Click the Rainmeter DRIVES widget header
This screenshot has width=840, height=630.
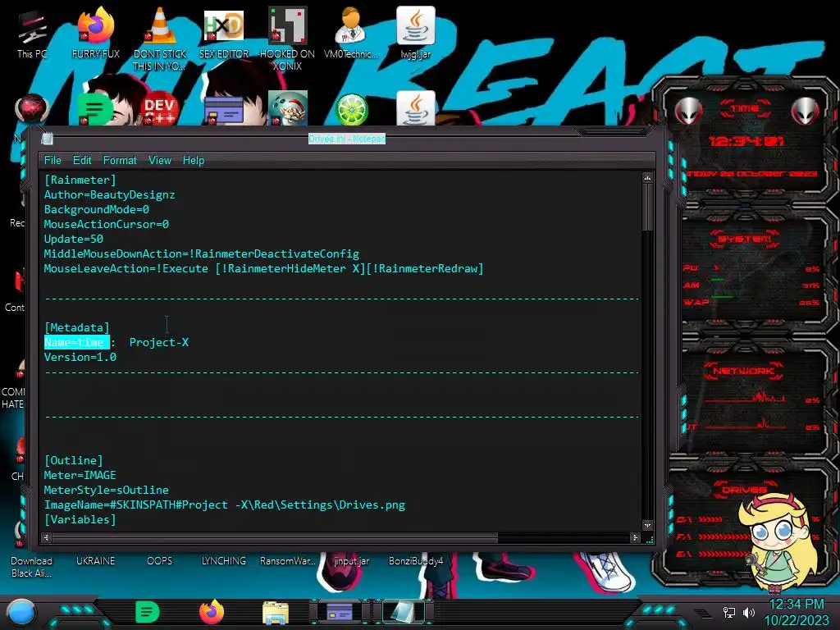pyautogui.click(x=743, y=490)
